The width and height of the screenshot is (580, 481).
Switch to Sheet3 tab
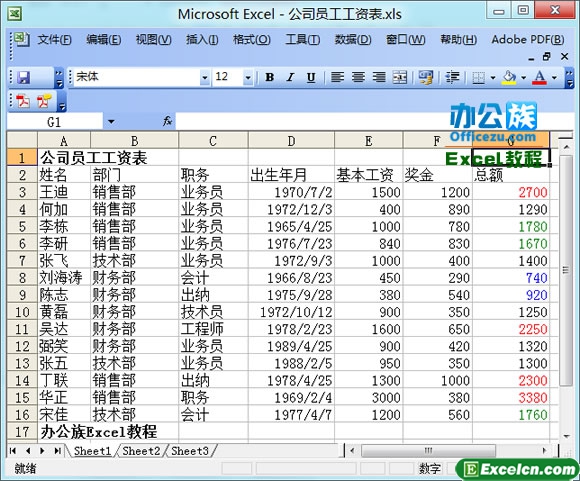(x=190, y=451)
